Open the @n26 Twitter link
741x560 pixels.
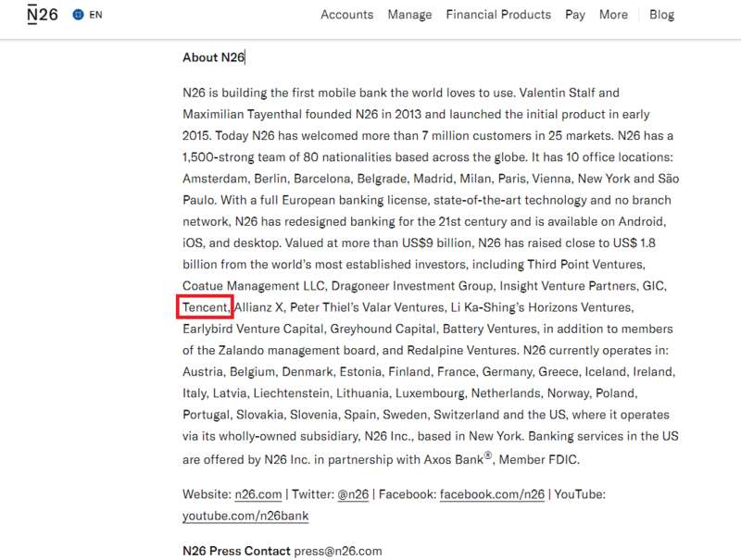353,494
